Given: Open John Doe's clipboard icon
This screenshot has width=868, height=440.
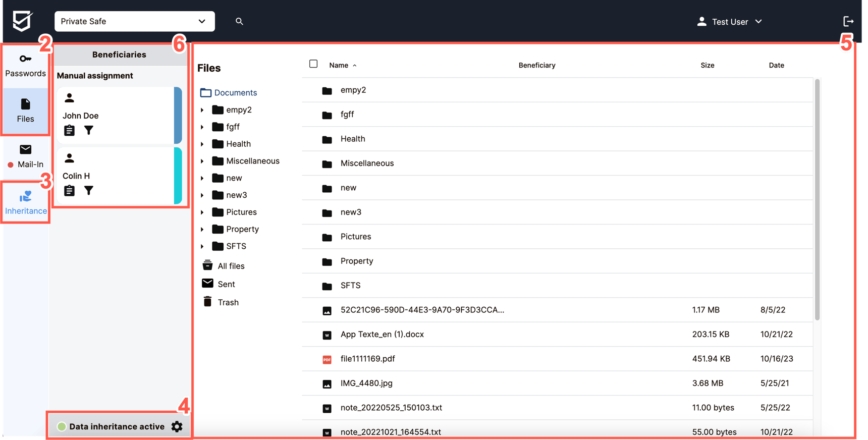Looking at the screenshot, I should click(69, 130).
